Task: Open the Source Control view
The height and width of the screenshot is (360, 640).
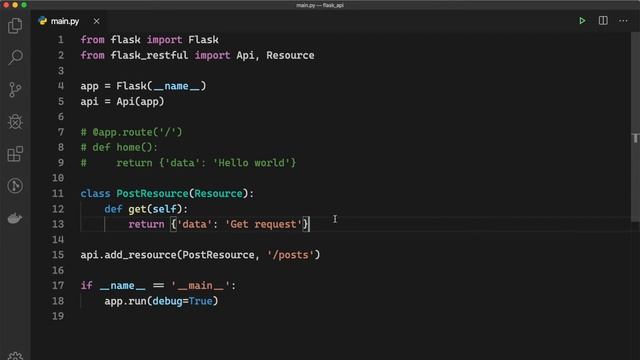Action: (x=15, y=89)
